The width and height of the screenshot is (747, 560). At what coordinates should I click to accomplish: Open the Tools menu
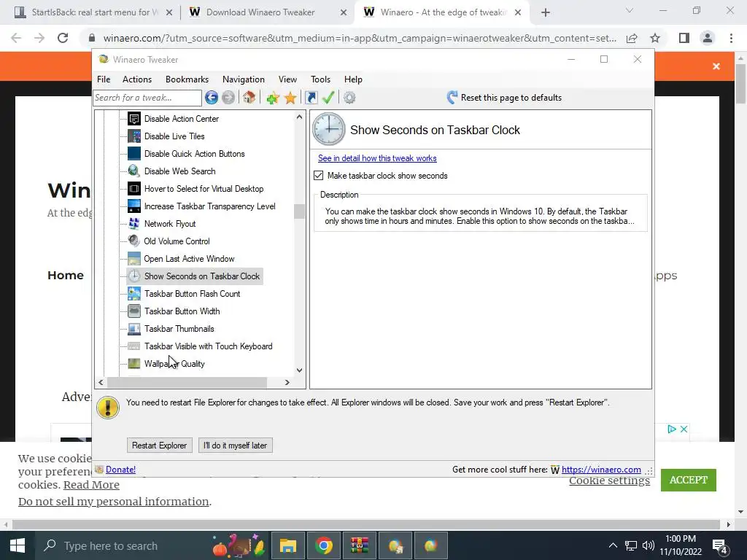coord(320,79)
